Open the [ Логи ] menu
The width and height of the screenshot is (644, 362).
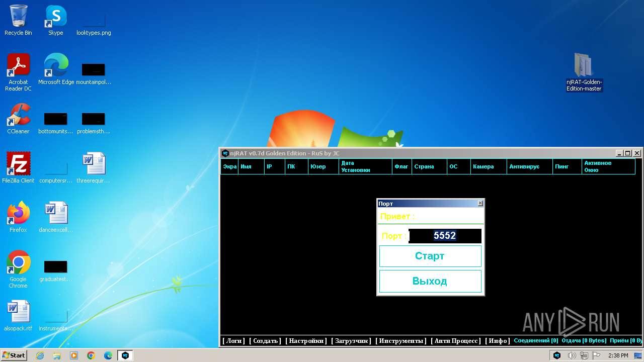click(233, 341)
